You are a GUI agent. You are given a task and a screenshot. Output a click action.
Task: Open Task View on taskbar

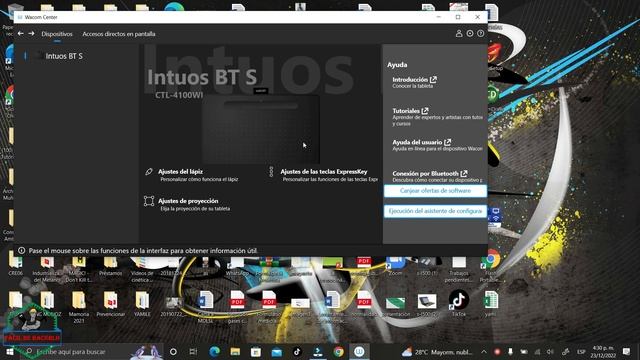point(193,351)
